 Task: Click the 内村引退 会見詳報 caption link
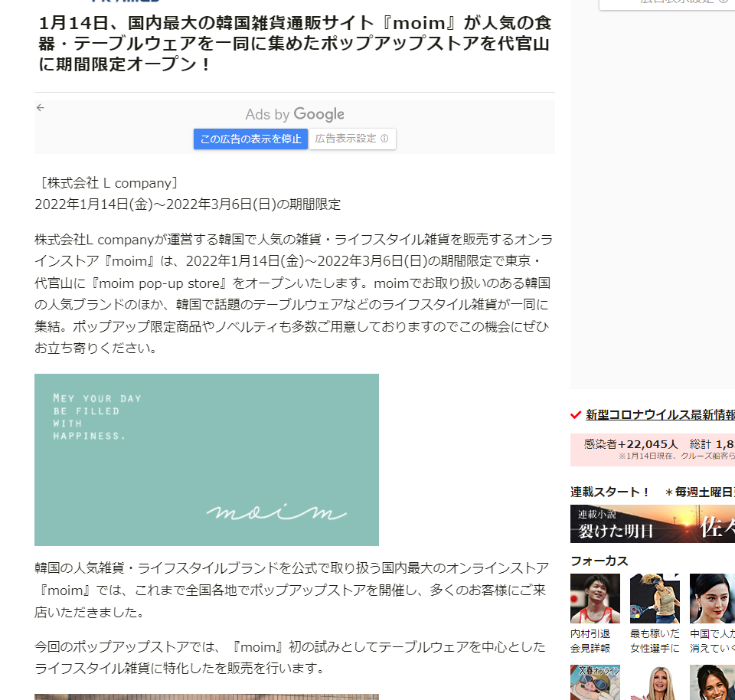[590, 641]
